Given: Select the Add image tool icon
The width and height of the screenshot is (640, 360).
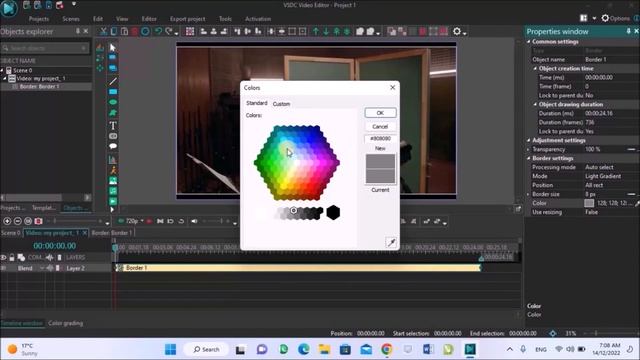Looking at the screenshot, I should pyautogui.click(x=113, y=180).
